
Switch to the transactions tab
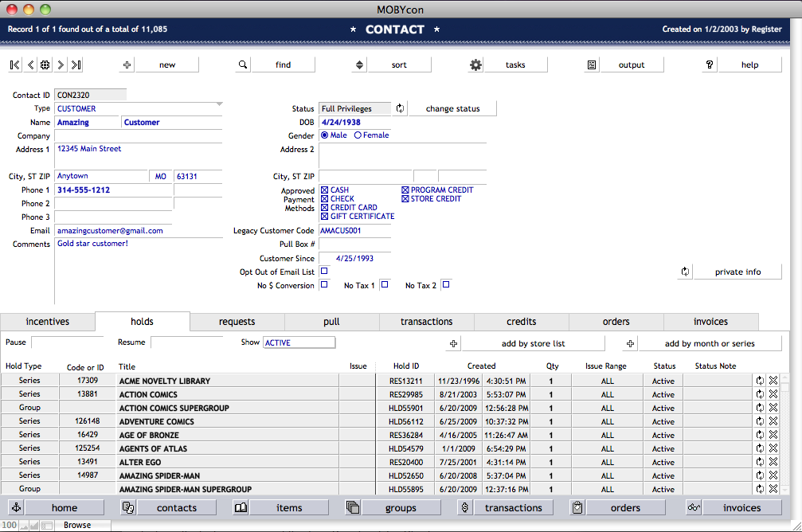[x=426, y=322]
